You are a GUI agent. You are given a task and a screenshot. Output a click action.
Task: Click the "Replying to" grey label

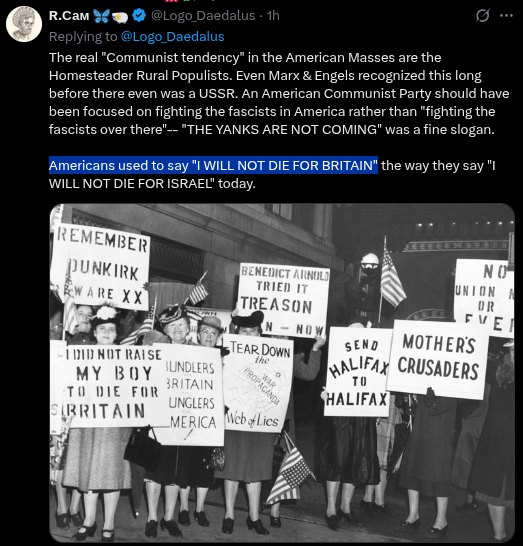click(83, 37)
